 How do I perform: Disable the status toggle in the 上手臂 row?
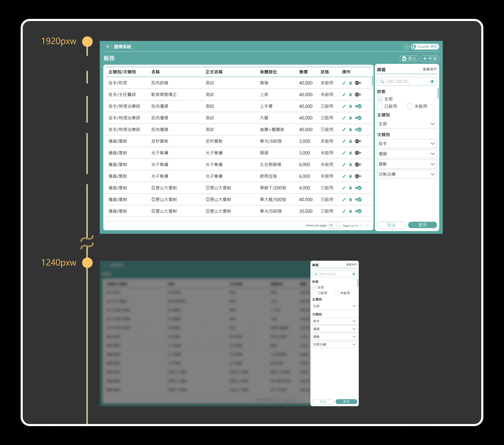point(358,106)
